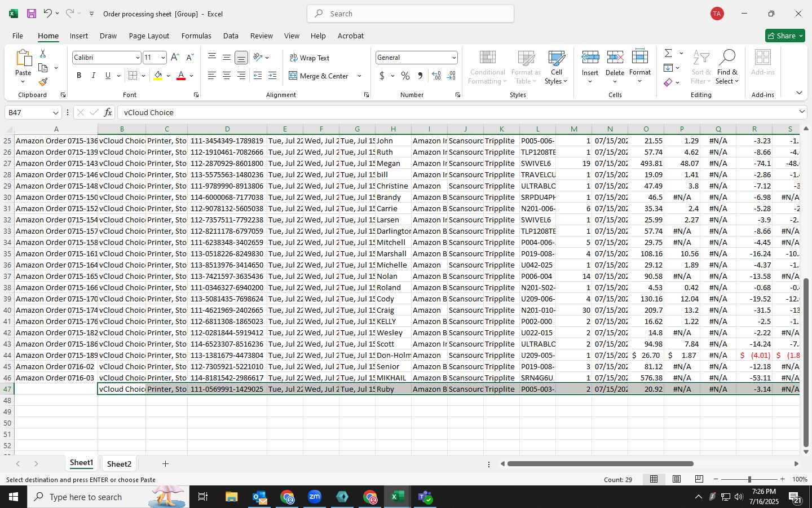812x508 pixels.
Task: Click the Search box in title bar
Action: pos(411,14)
